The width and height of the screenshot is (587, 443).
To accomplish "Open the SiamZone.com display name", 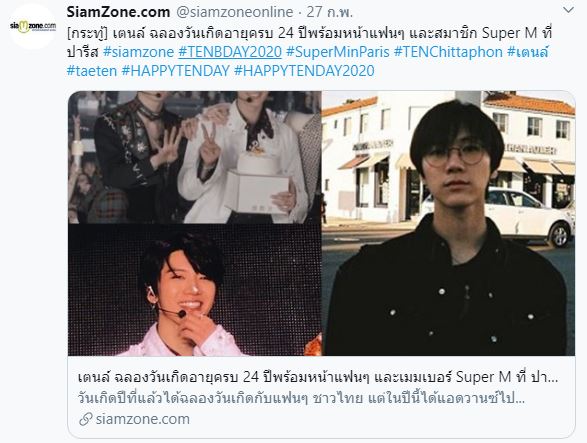I will point(118,12).
